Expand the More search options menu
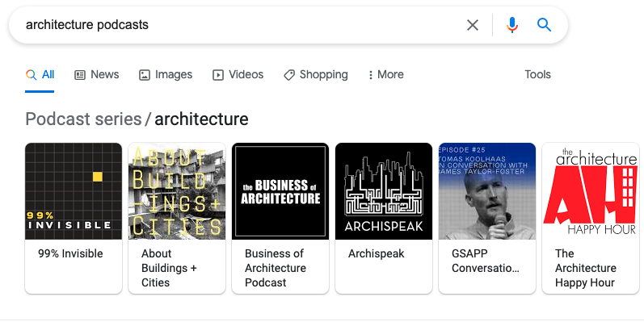644x326 pixels. point(385,74)
